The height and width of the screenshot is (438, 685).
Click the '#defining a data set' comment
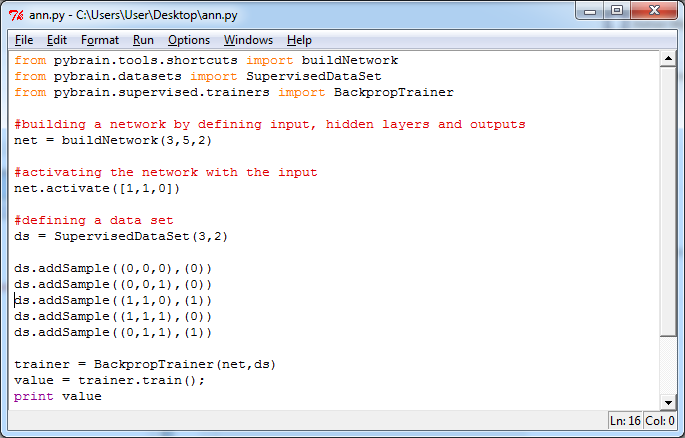93,221
